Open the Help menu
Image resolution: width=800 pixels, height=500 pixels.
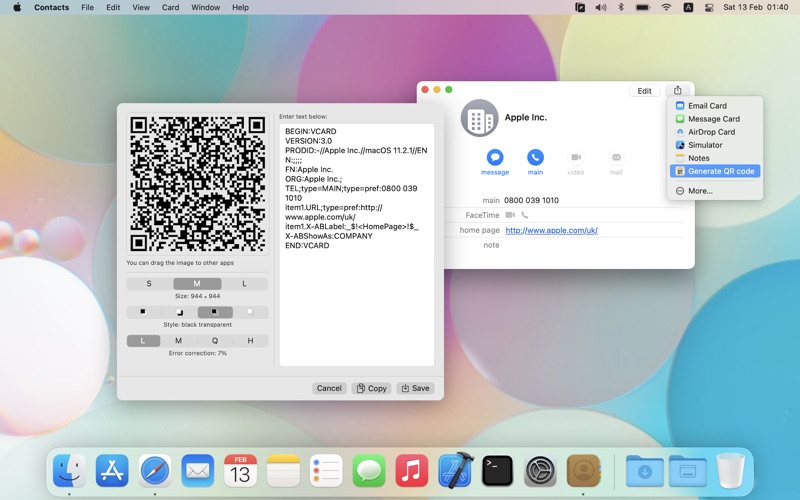click(240, 7)
